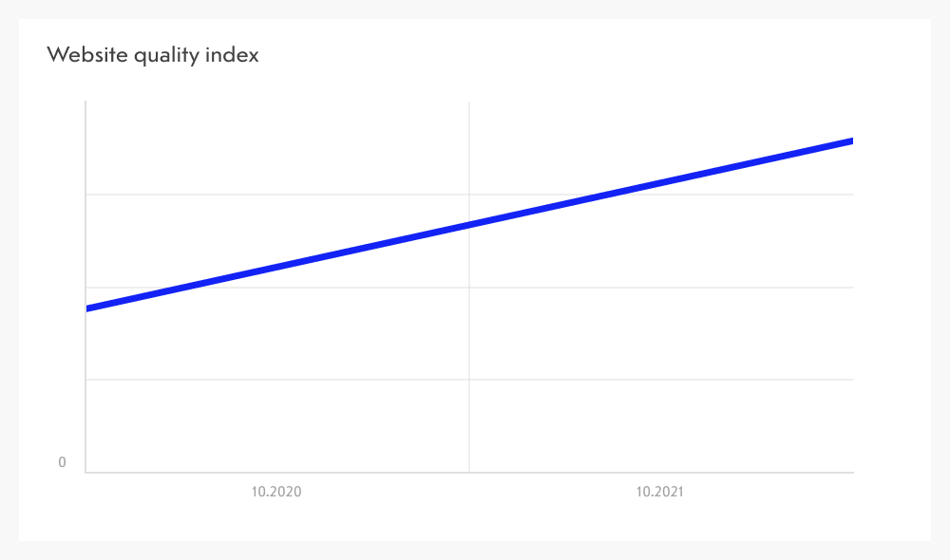Click the top end of the center vertical gridline
950x560 pixels.
coord(469,103)
